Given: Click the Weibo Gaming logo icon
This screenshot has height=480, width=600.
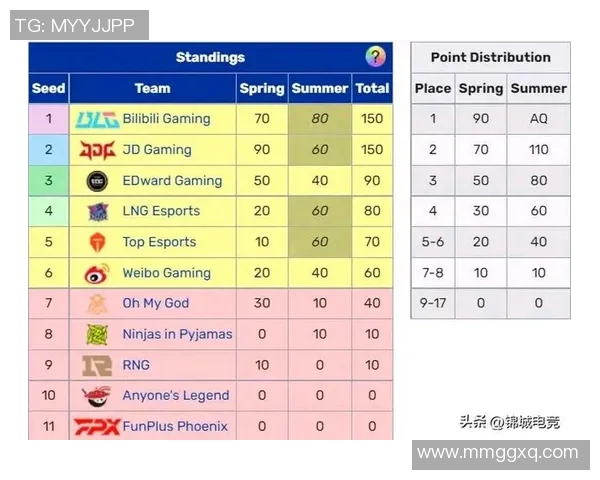Looking at the screenshot, I should pos(97,273).
